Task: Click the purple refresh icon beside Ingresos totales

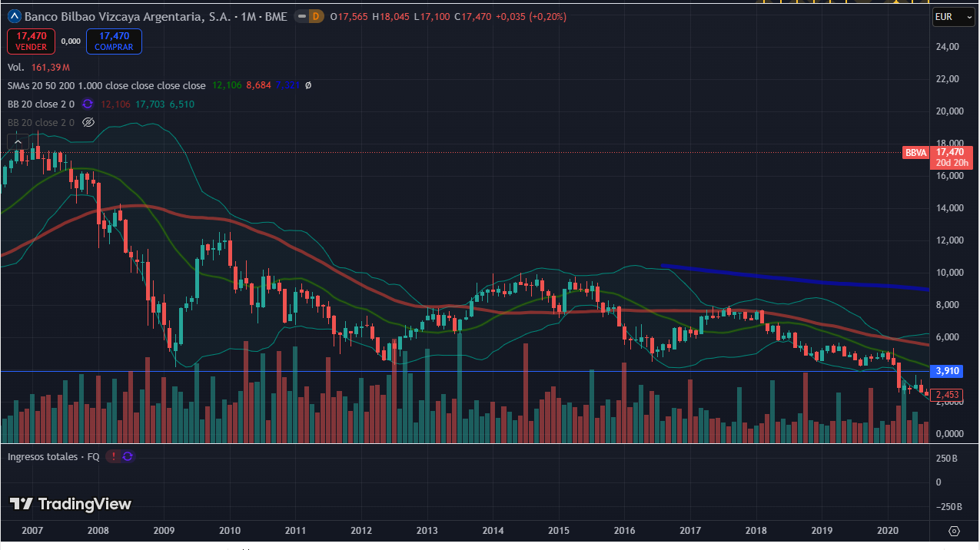Action: point(128,456)
